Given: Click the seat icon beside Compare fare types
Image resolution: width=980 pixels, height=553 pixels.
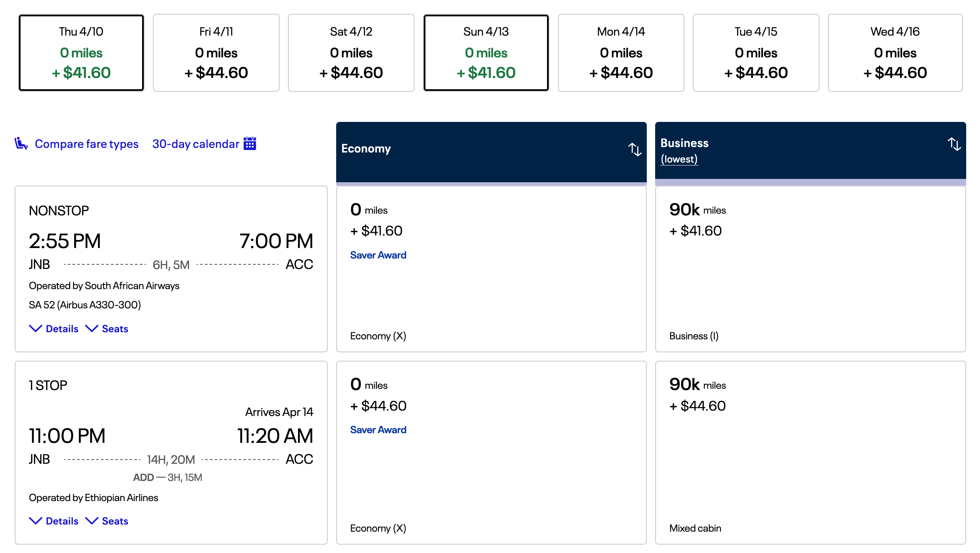Looking at the screenshot, I should click(x=20, y=143).
